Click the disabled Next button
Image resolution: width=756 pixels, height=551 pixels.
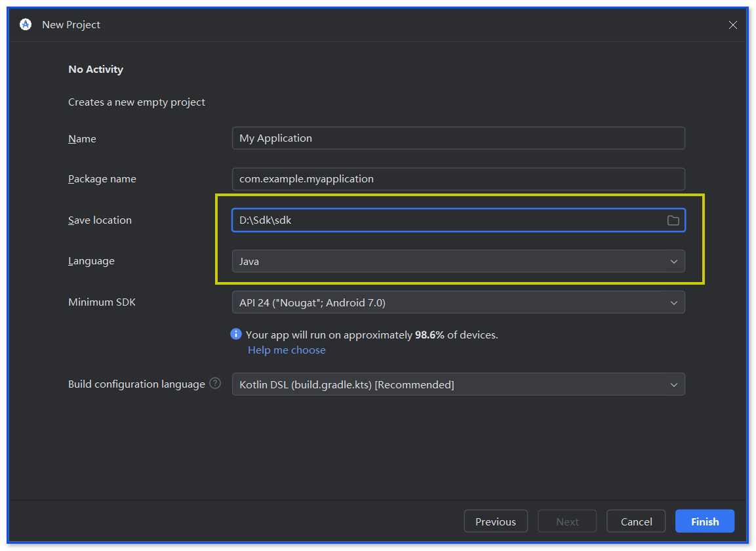click(567, 521)
